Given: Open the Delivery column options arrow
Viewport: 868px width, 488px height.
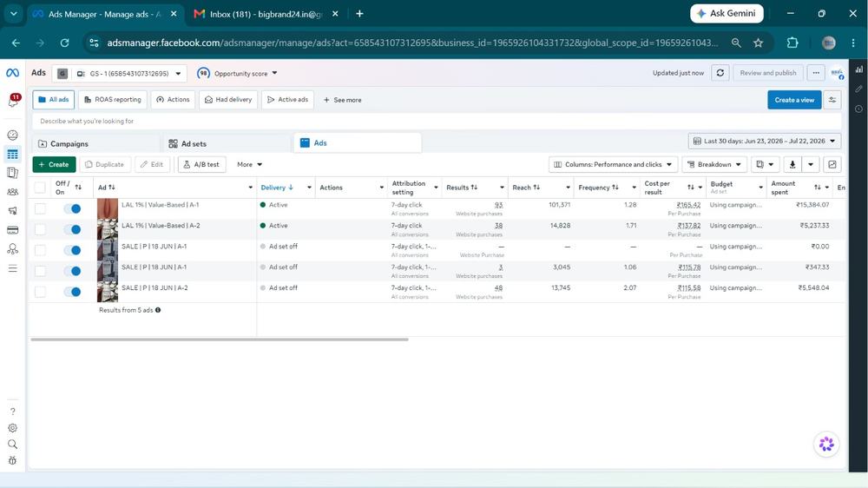Looking at the screenshot, I should pyautogui.click(x=309, y=188).
